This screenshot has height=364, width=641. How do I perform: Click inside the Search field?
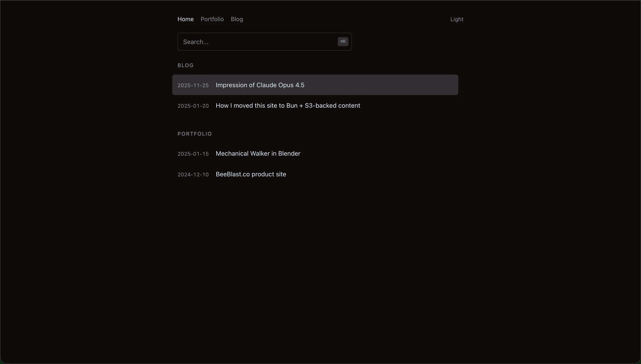coord(250,41)
